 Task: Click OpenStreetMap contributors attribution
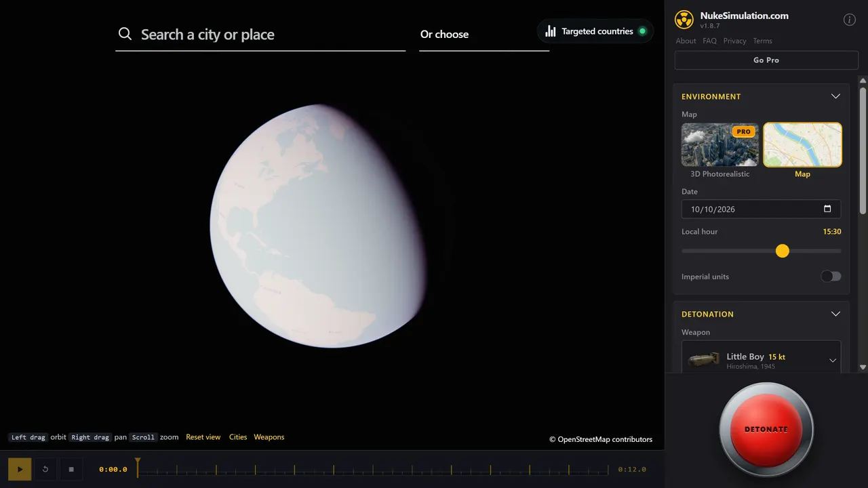coord(601,439)
